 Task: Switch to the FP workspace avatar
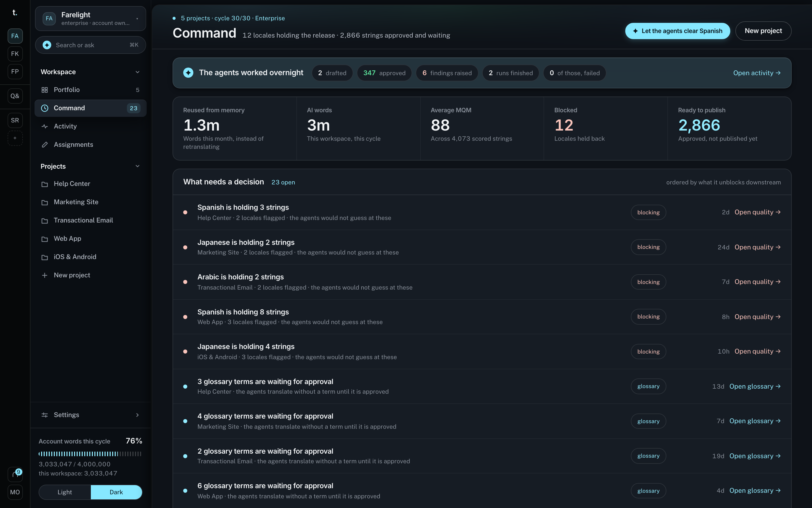(x=15, y=72)
